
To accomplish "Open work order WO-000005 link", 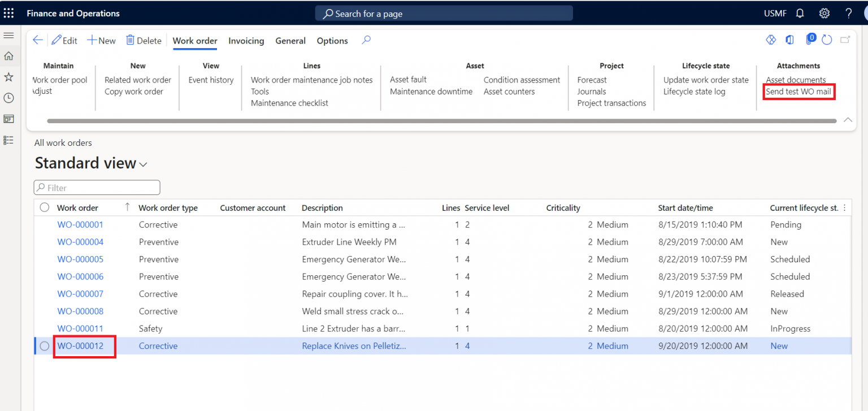I will click(x=80, y=259).
